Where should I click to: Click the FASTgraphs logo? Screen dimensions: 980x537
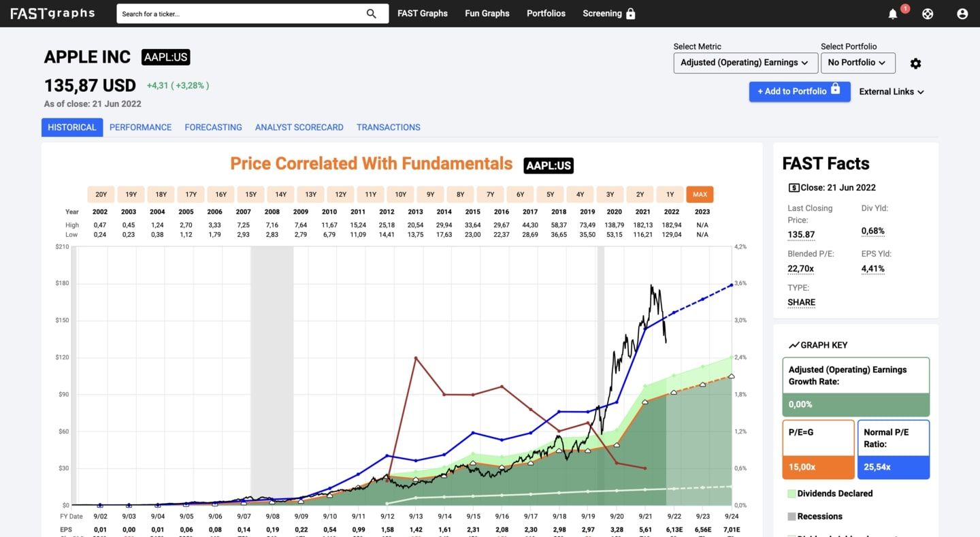coord(52,14)
